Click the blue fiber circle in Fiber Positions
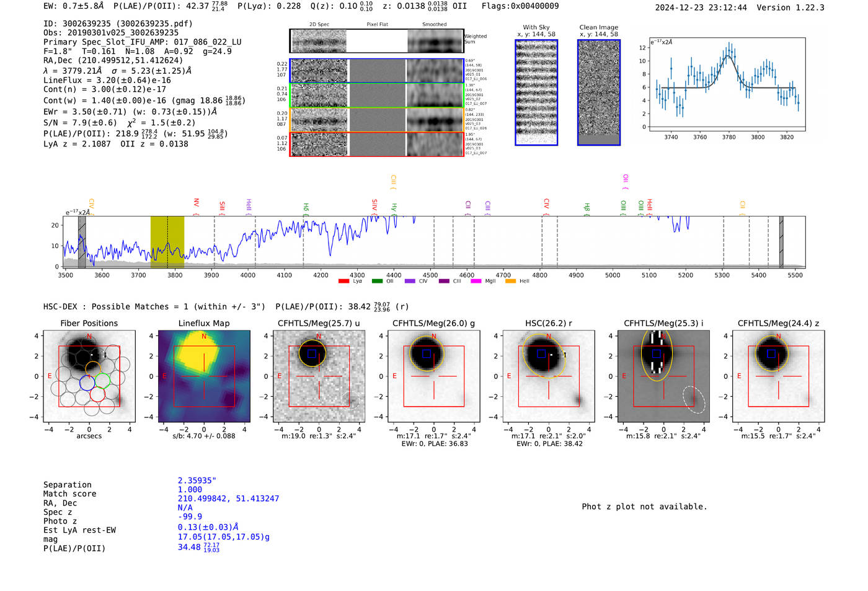The width and height of the screenshot is (868, 591). 87,383
